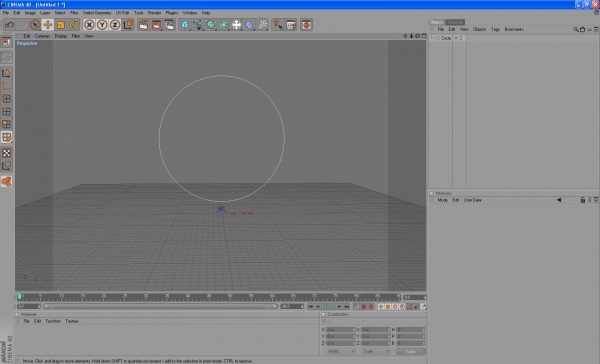Screen dimensions: 600x364
Task: Open the deformer objects palette
Action: tap(249, 25)
